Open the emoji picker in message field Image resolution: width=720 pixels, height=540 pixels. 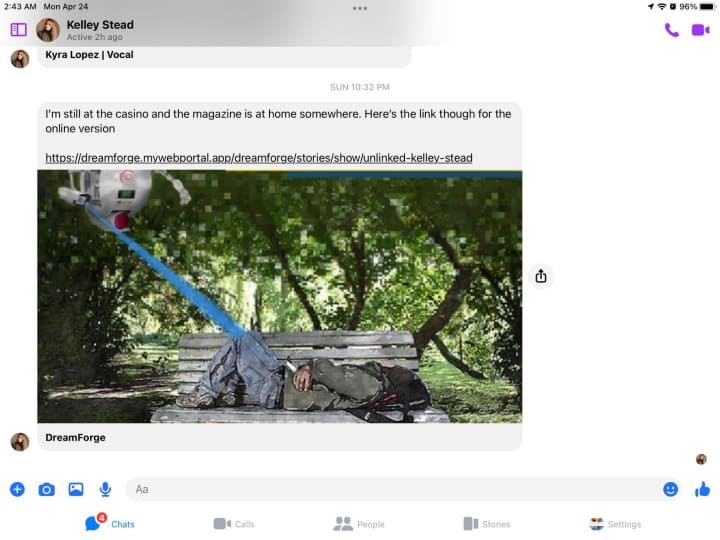[x=670, y=489]
